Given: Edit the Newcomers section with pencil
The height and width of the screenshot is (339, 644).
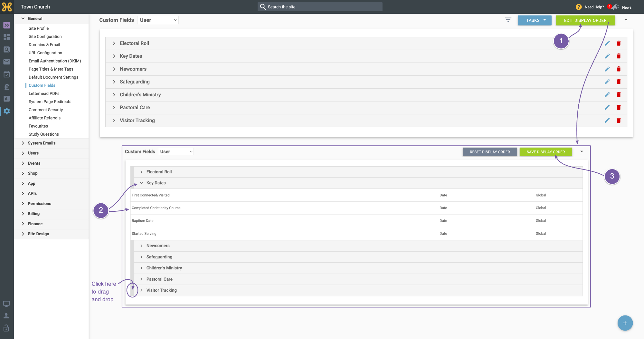Looking at the screenshot, I should (x=607, y=69).
